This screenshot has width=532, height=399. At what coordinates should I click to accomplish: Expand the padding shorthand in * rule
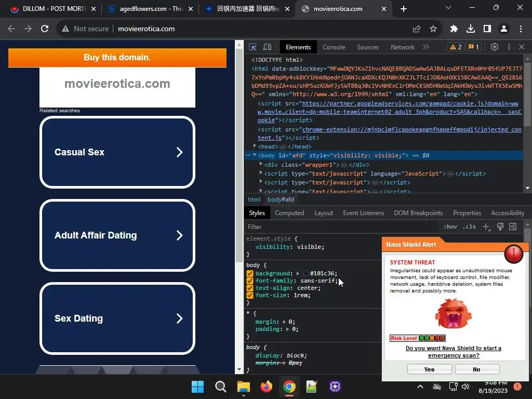click(288, 329)
